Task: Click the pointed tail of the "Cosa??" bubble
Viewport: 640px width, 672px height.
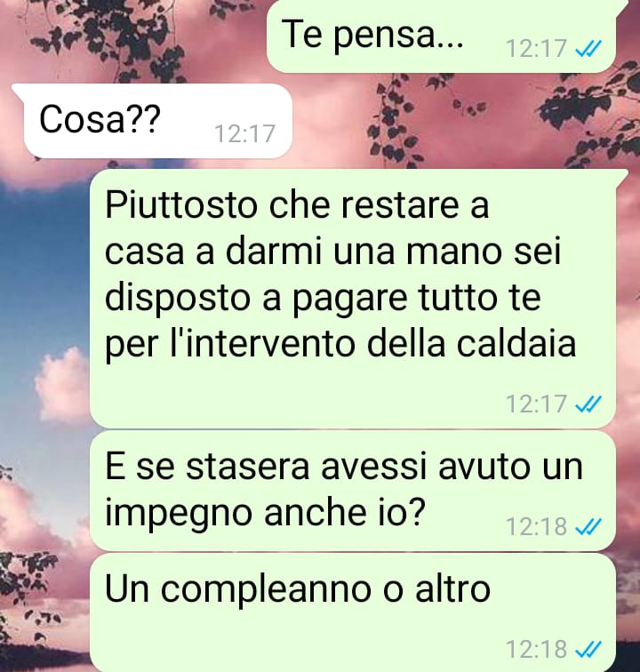Action: [x=18, y=89]
